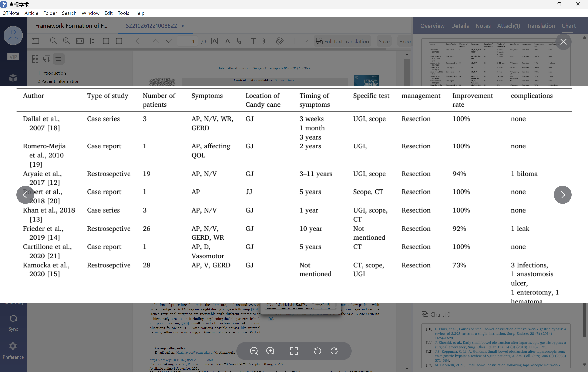Open the thumbnails grid view
The width and height of the screenshot is (588, 372).
(35, 59)
